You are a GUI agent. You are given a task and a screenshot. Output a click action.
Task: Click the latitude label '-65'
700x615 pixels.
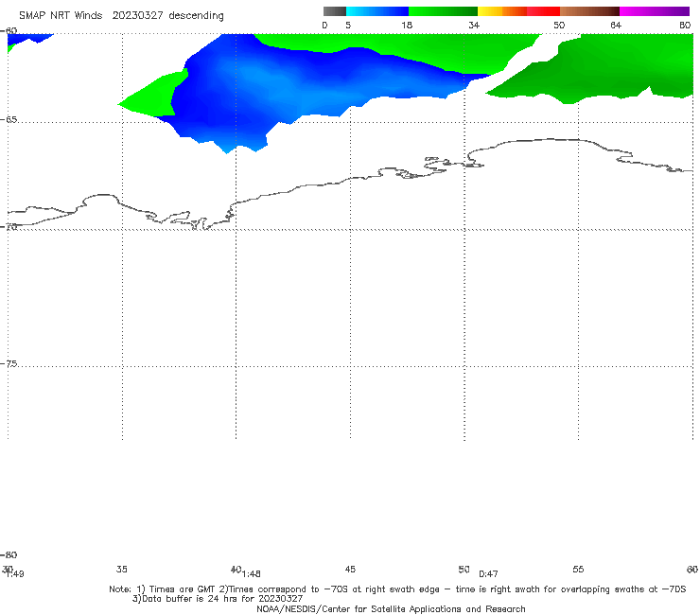pyautogui.click(x=9, y=120)
